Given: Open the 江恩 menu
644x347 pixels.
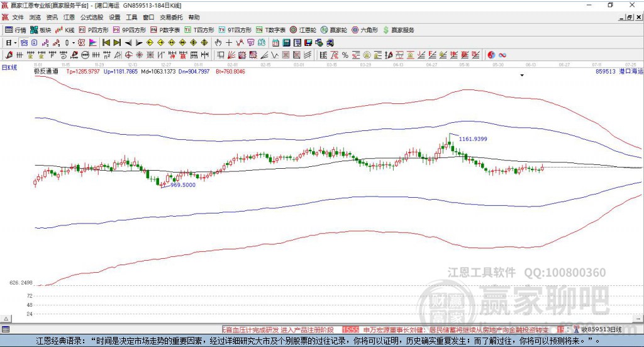Looking at the screenshot, I should point(69,17).
